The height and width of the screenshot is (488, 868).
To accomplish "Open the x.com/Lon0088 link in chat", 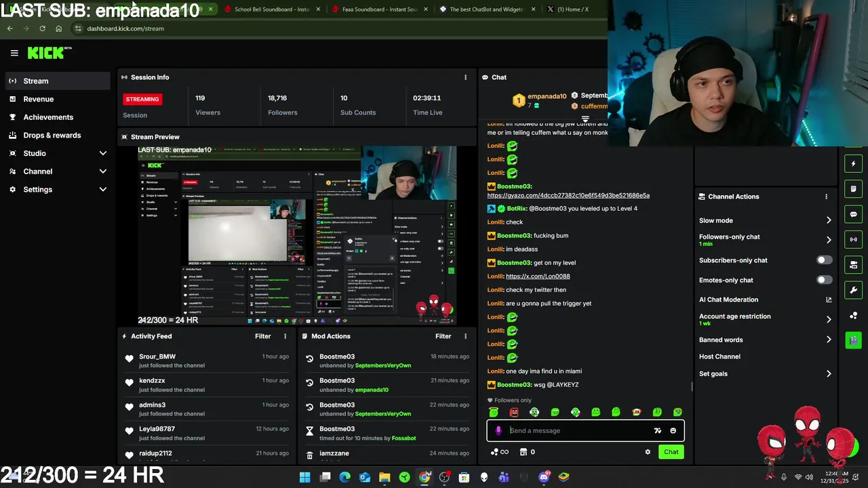I will click(538, 277).
